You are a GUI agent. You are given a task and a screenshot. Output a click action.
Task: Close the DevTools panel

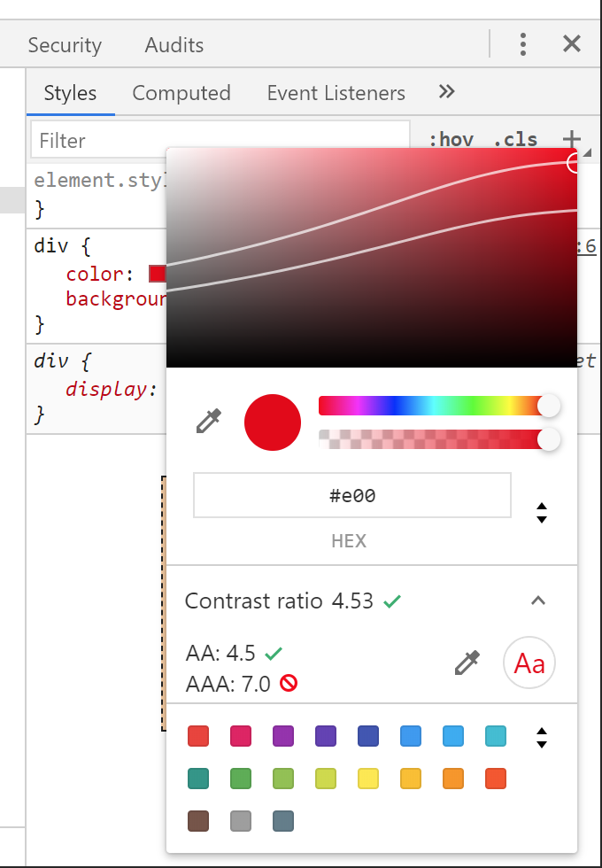(x=572, y=44)
